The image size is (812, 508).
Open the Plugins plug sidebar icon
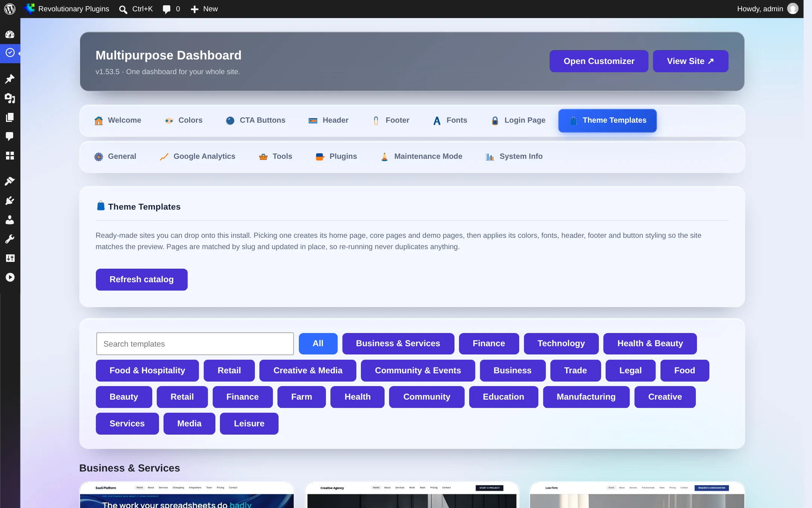click(x=10, y=201)
